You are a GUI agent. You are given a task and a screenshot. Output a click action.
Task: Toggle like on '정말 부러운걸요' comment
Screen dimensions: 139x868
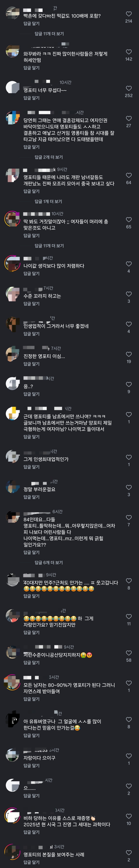[x=129, y=487]
